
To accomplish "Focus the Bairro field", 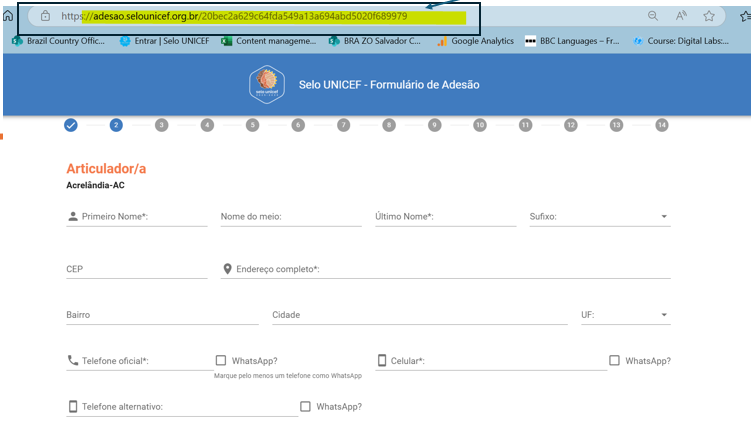I will click(162, 315).
